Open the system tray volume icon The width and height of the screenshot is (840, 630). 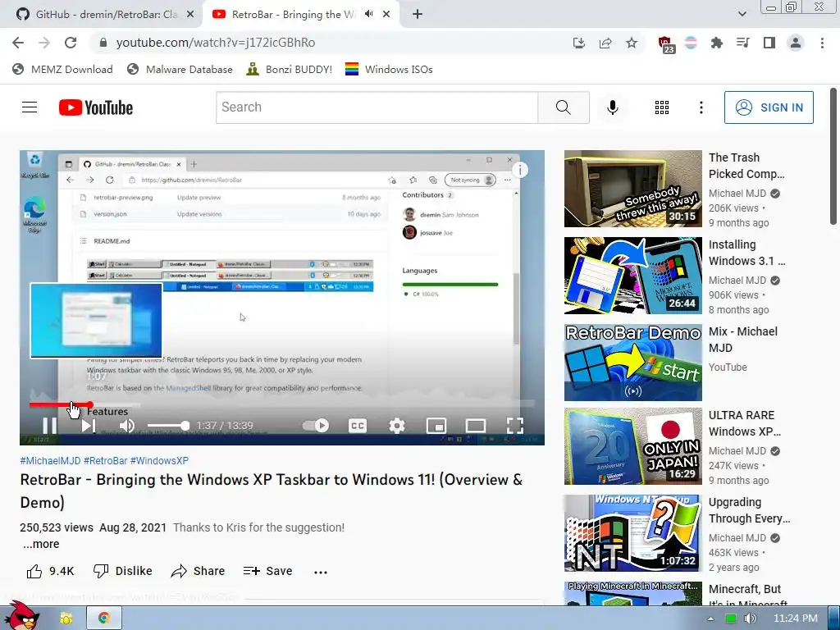750,619
